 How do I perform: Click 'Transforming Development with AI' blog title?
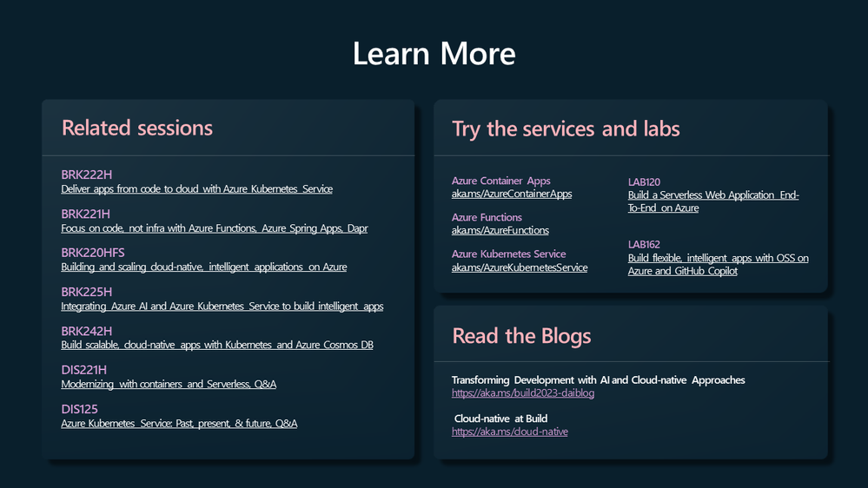[x=598, y=380]
